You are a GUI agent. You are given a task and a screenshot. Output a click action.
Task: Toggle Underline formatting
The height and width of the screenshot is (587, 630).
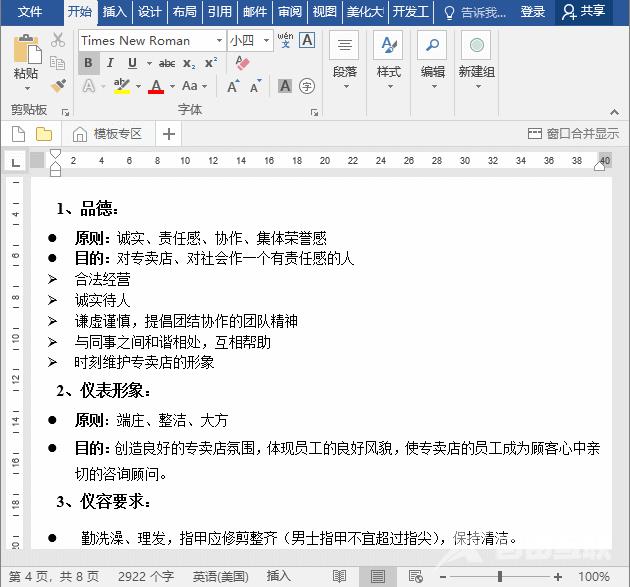click(131, 63)
